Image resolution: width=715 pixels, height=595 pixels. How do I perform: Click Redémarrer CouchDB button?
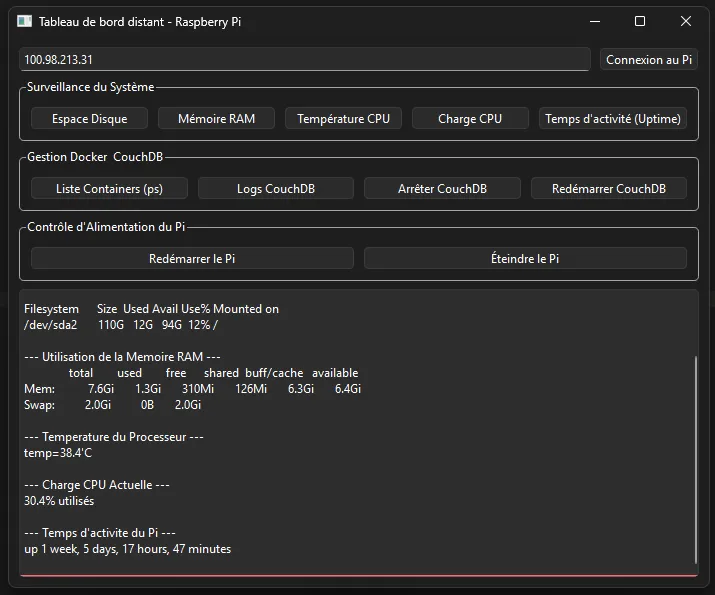609,188
